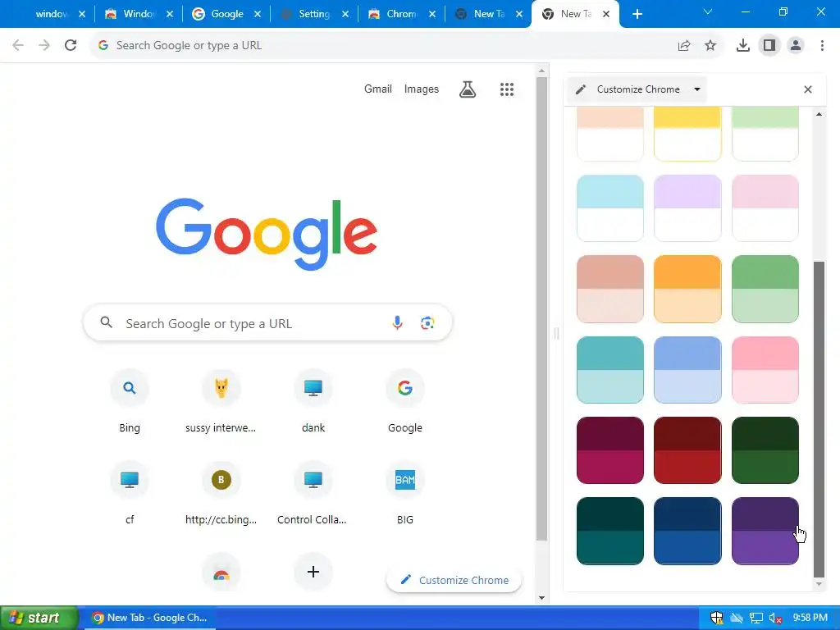Select the medium green theme swatch

765,289
